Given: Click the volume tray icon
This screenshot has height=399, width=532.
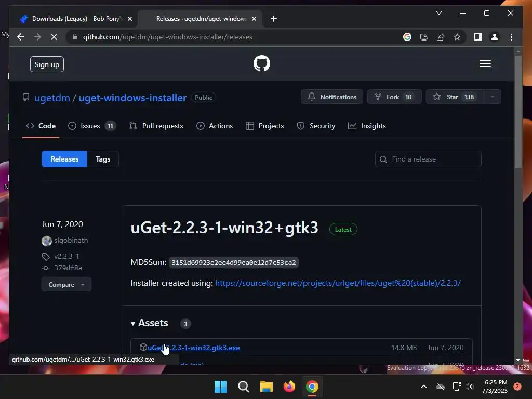Looking at the screenshot, I should (x=469, y=387).
